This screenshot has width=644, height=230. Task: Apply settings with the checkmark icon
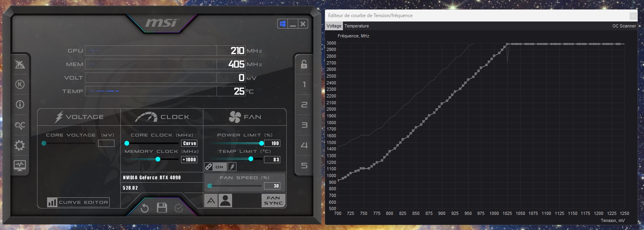(x=179, y=208)
